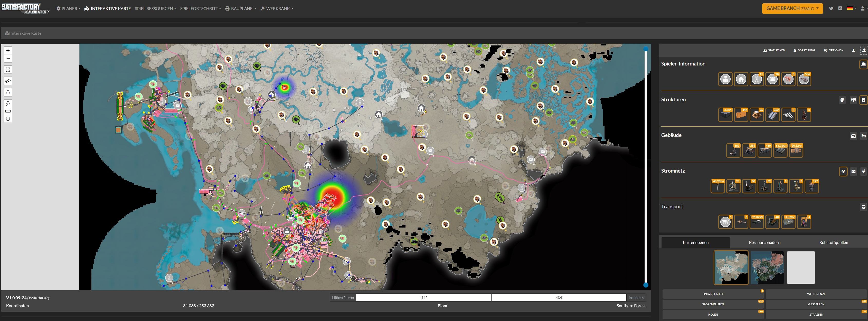The height and width of the screenshot is (321, 868).
Task: Toggle player position layer
Action: pos(725,79)
